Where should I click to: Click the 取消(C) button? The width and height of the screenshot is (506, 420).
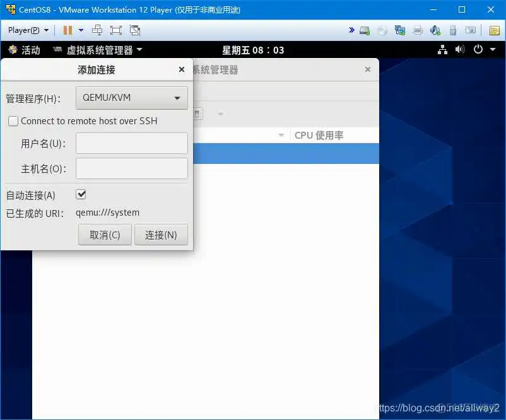pos(104,234)
